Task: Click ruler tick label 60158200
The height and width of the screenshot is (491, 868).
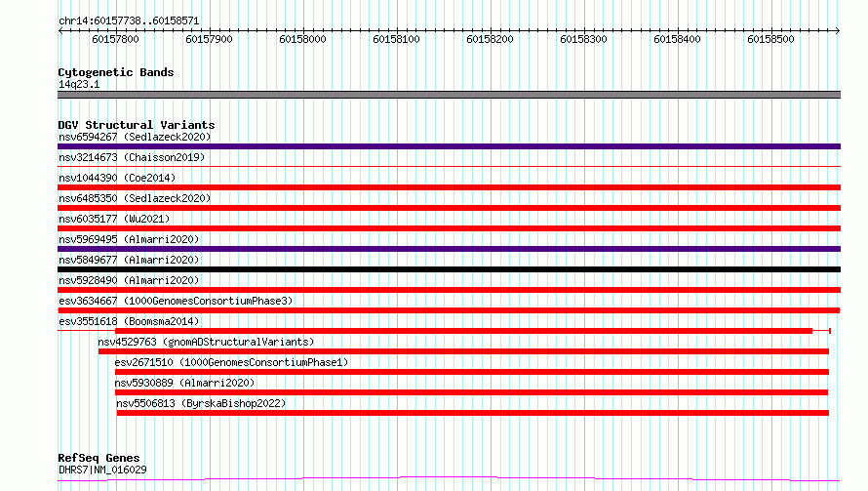Action: 490,39
